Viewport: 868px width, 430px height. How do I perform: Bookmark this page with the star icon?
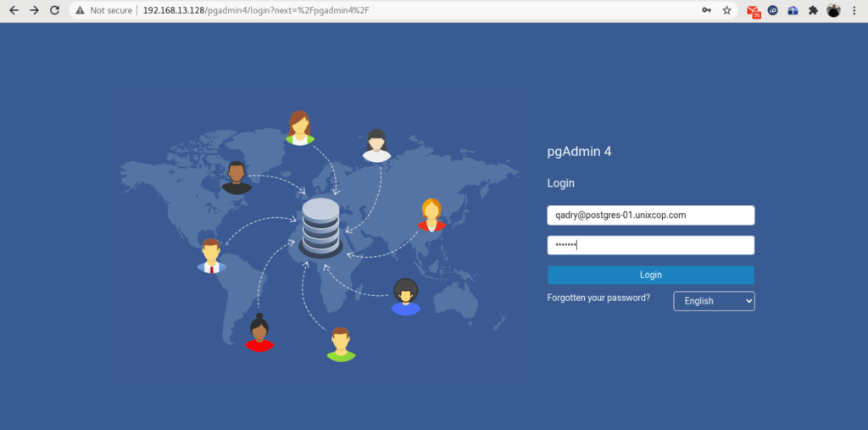click(x=726, y=10)
